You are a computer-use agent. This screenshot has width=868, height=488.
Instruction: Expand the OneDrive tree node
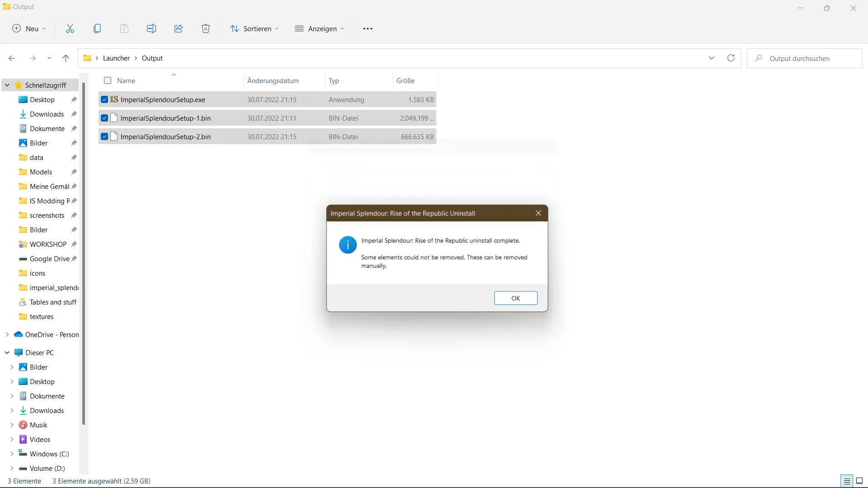(x=7, y=335)
